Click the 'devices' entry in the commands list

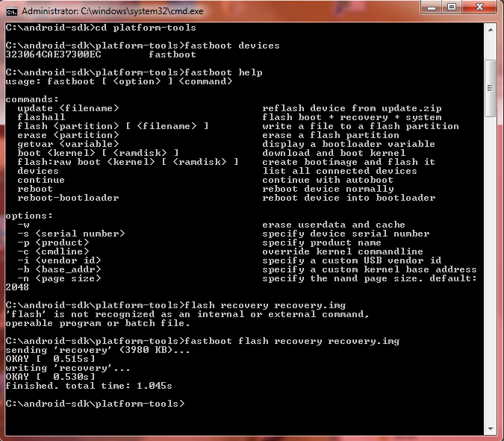pos(38,171)
